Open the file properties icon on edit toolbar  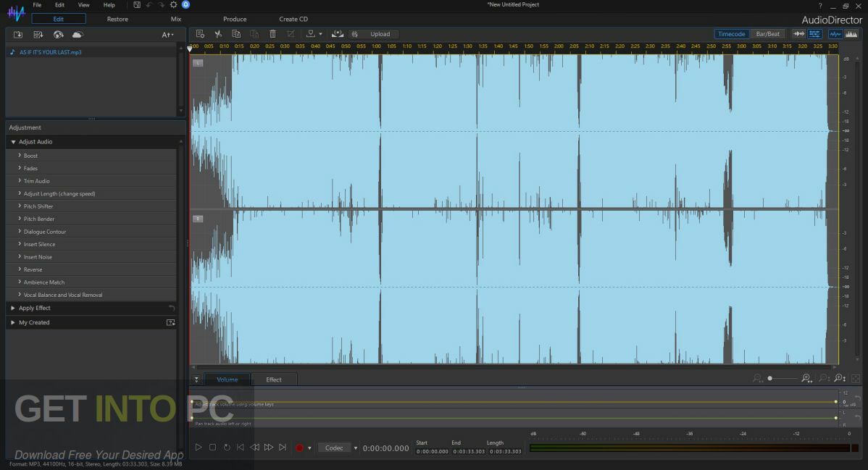[x=201, y=34]
